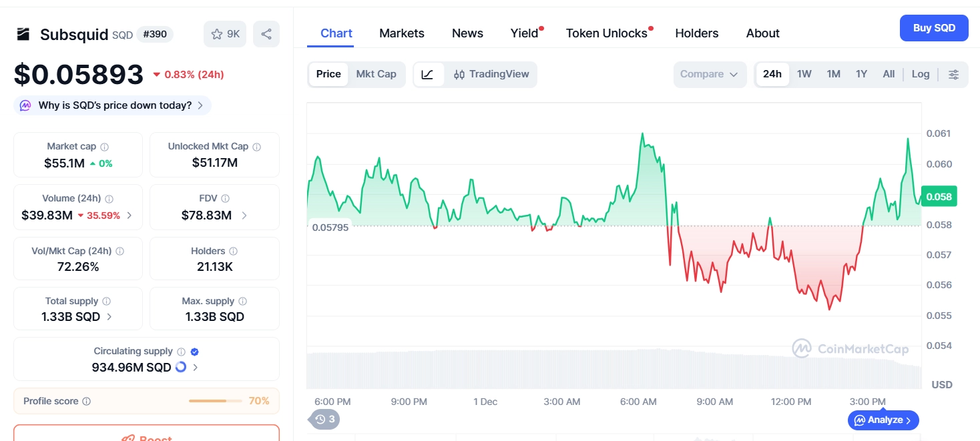980x441 pixels.
Task: Click the Holders info icon
Action: pyautogui.click(x=233, y=252)
